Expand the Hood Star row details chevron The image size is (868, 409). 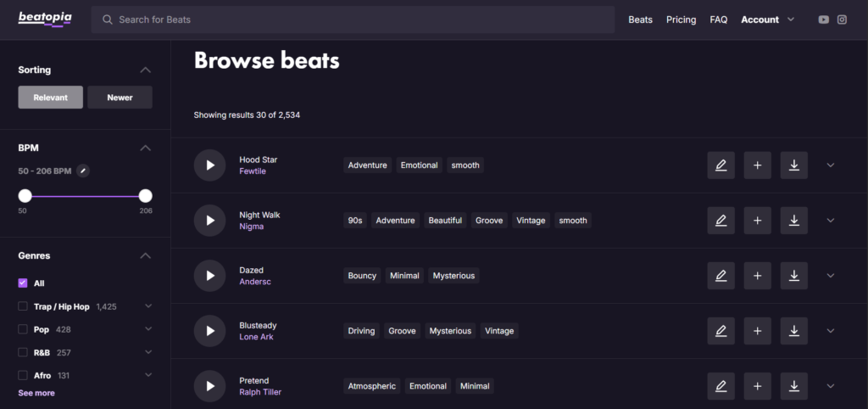[x=830, y=165]
